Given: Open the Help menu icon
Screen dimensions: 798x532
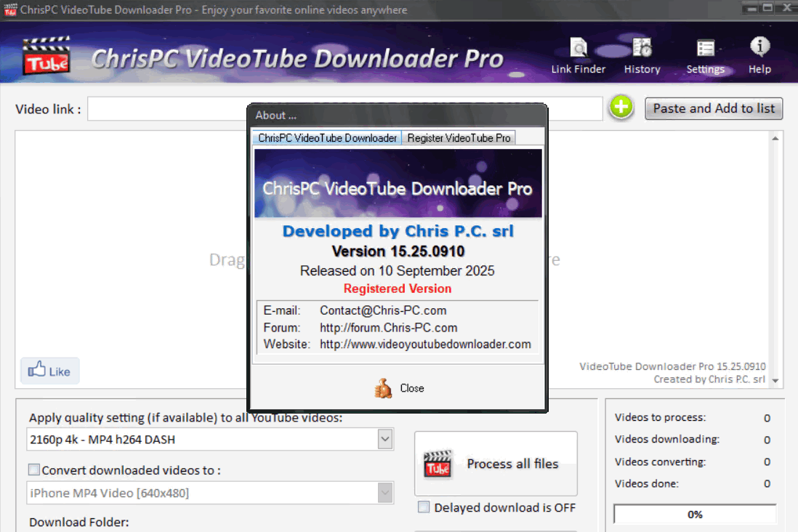Looking at the screenshot, I should 759,56.
